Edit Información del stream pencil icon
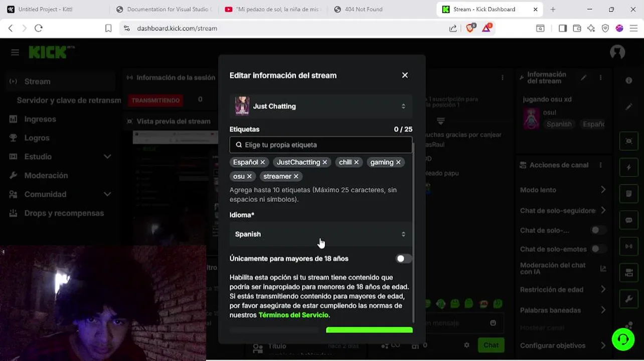644x361 pixels. 583,78
